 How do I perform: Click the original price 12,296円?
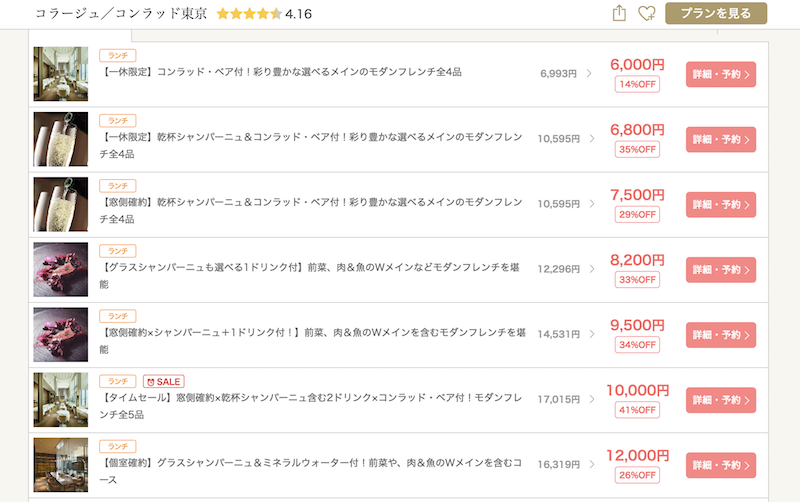558,269
